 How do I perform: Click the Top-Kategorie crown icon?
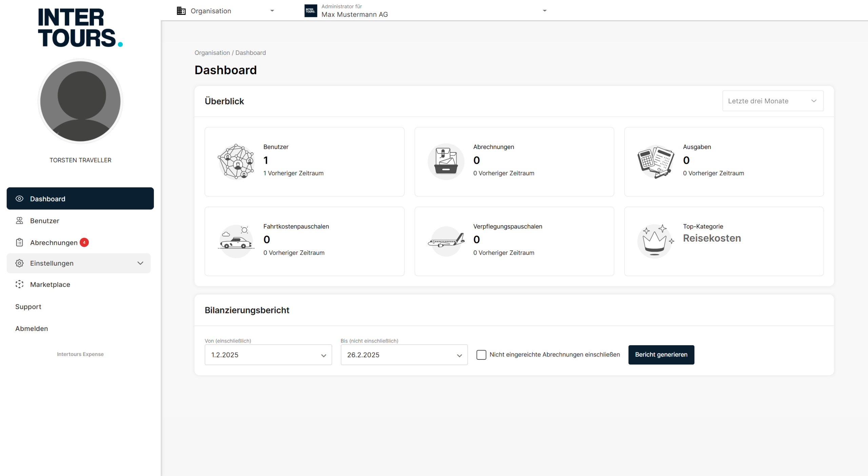point(655,241)
